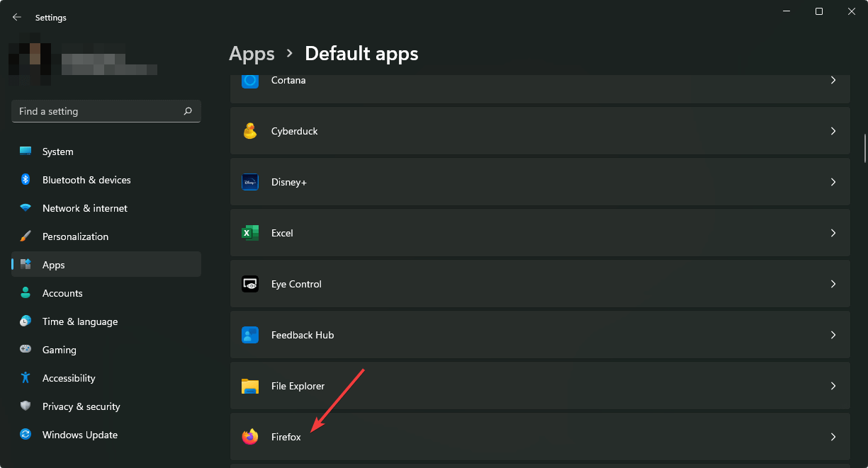Click the Time & language clock icon

point(26,321)
